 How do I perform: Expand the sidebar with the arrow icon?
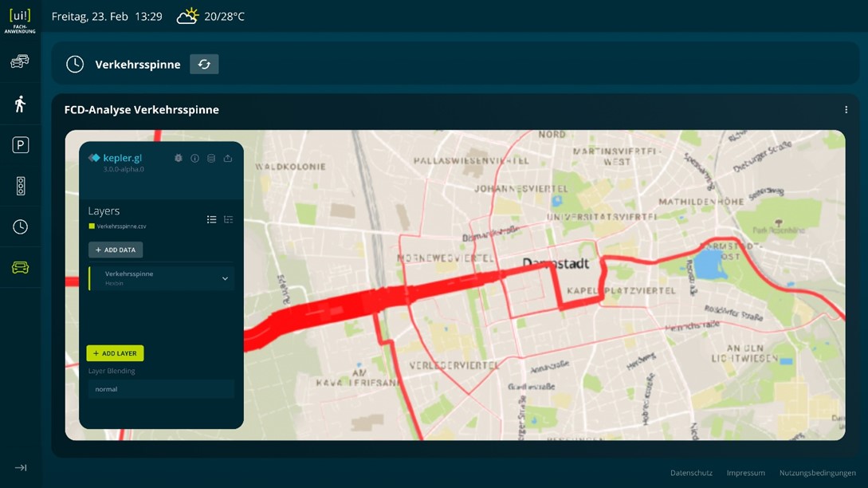(21, 468)
